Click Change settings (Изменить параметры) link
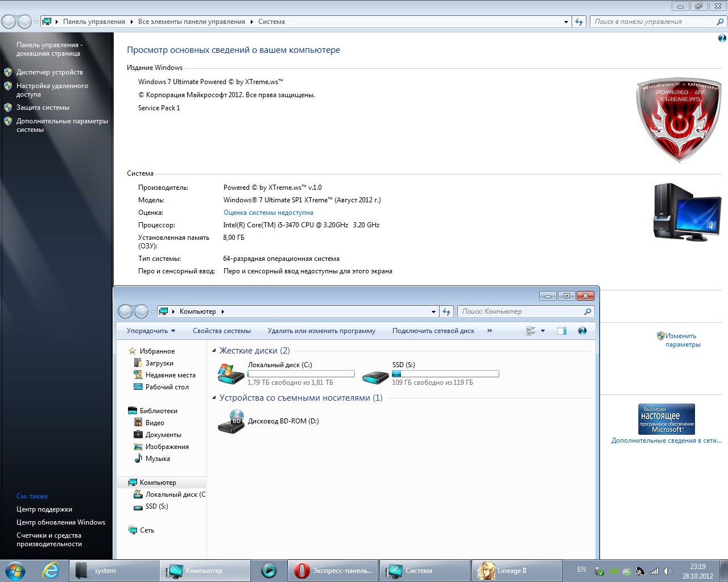Image resolution: width=728 pixels, height=582 pixels. click(x=682, y=340)
